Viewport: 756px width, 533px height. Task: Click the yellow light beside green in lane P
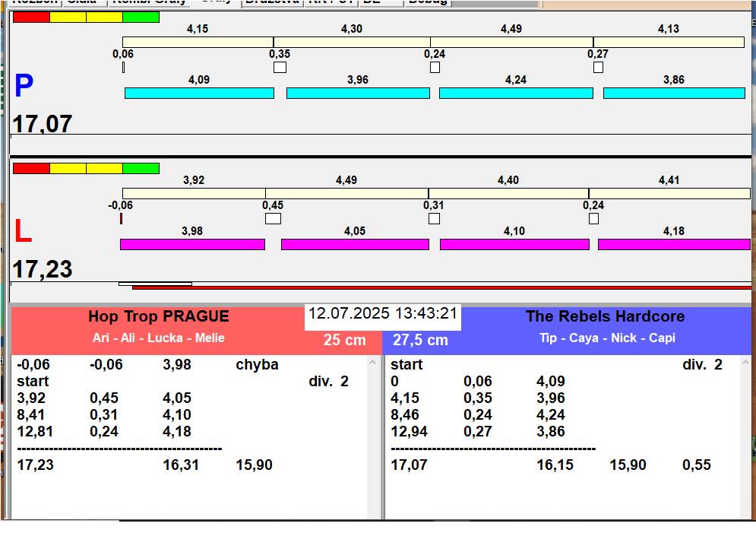click(x=105, y=17)
